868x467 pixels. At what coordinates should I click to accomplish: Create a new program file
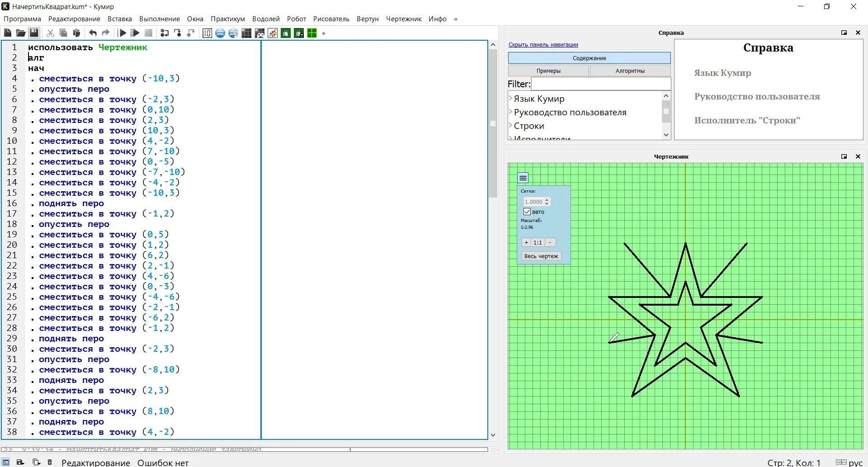(x=8, y=33)
